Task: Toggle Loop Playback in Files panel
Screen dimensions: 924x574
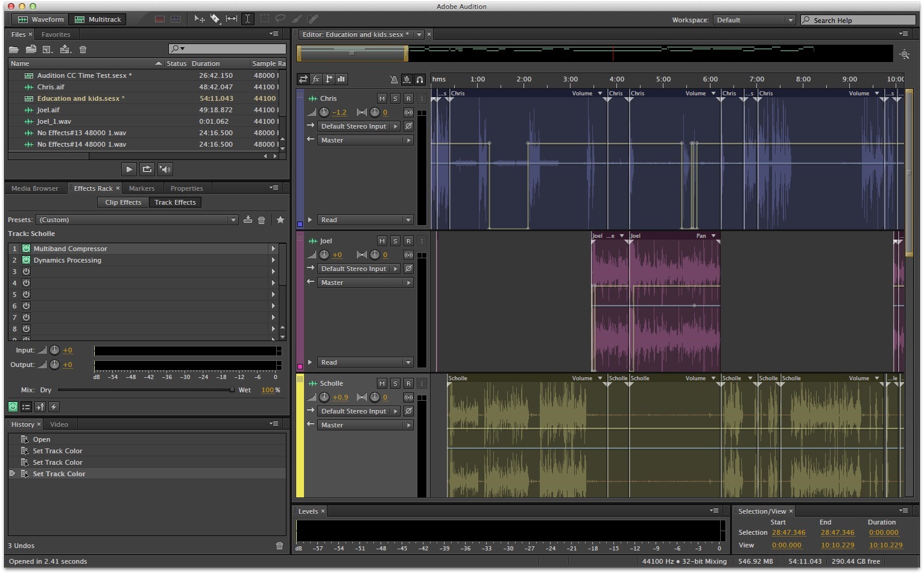Action: point(147,169)
